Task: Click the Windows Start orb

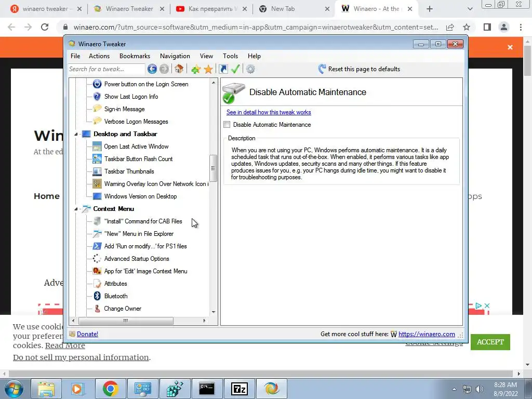Action: [14, 389]
